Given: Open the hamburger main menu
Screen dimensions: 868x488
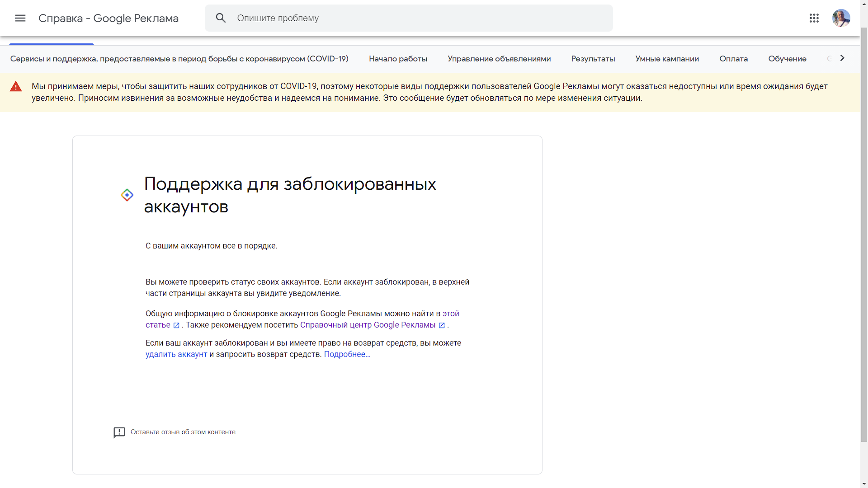Looking at the screenshot, I should [20, 18].
